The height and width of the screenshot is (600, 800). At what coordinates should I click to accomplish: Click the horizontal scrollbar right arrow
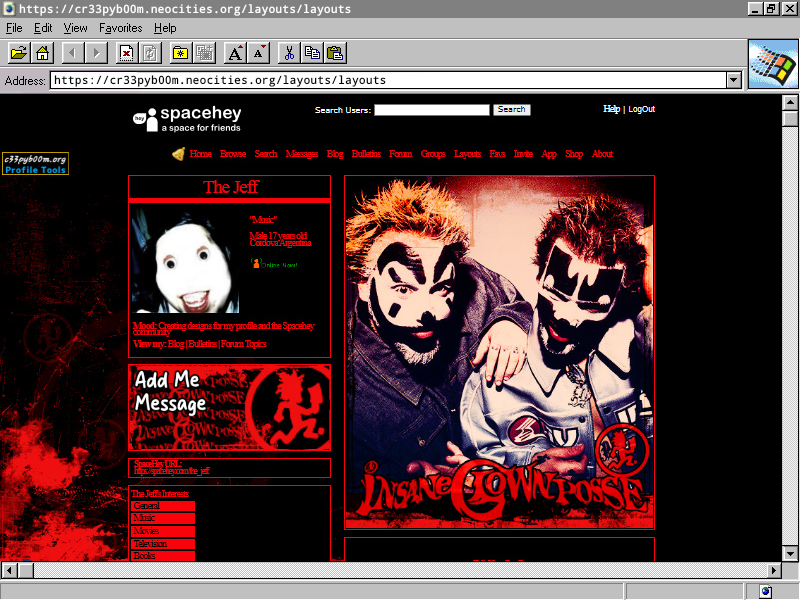pyautogui.click(x=774, y=570)
